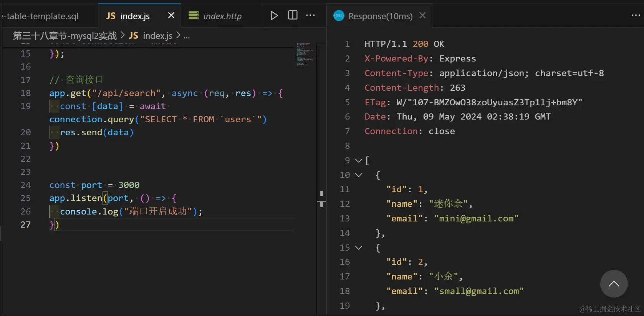Screen dimensions: 644x316
Task: Run the file with the play icon
Action: click(x=274, y=15)
